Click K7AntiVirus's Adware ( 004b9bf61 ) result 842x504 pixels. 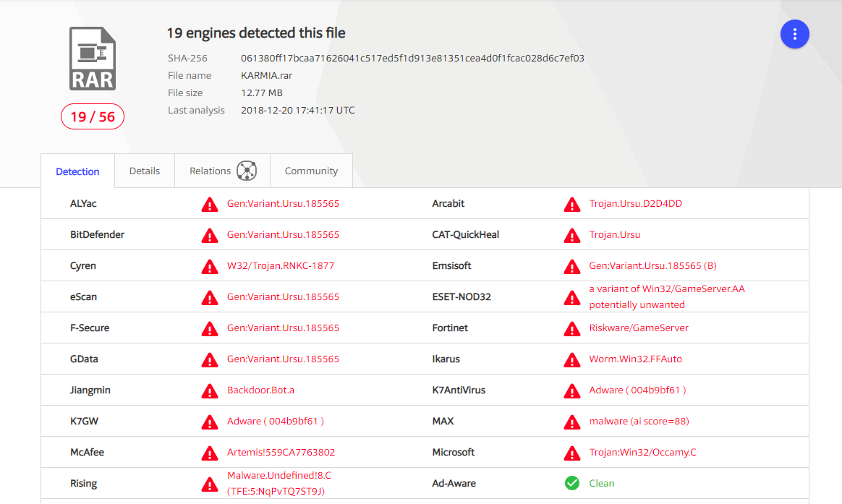point(637,390)
